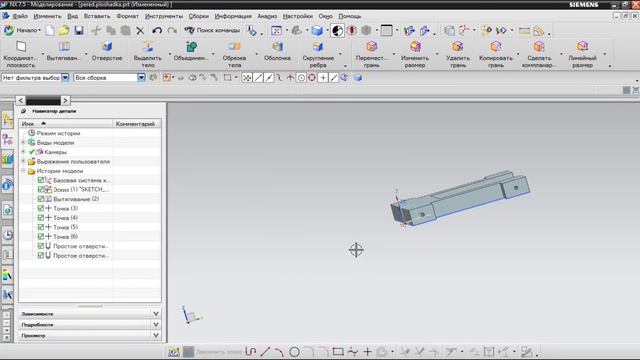Select the Сделать компланарным tool
Image resolution: width=640 pixels, height=360 pixels.
click(539, 54)
